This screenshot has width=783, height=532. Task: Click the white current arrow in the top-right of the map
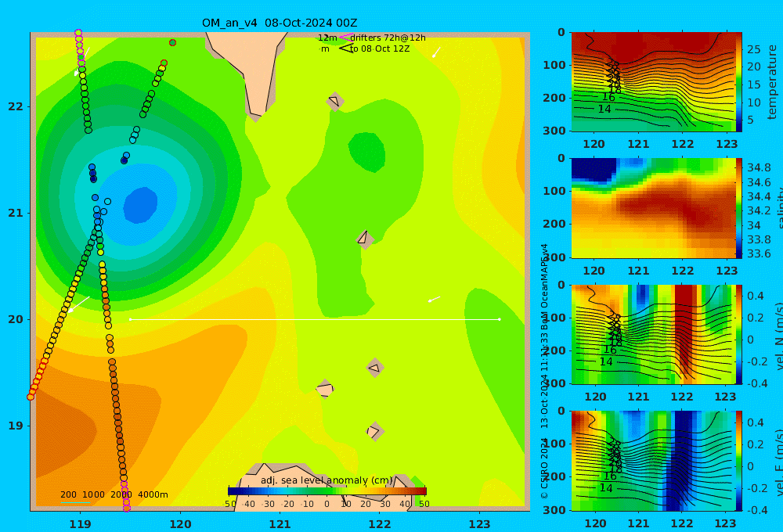436,52
